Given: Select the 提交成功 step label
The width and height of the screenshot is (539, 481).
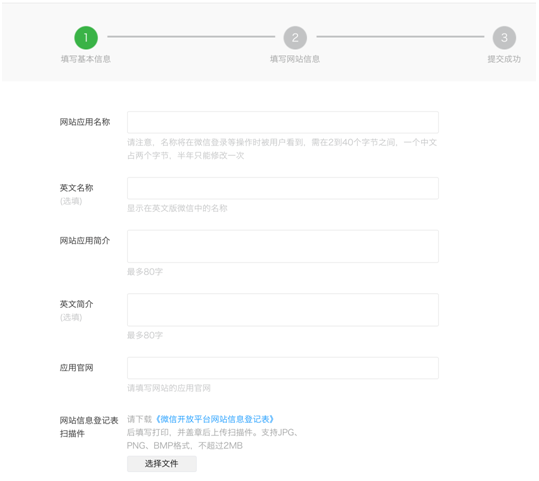Looking at the screenshot, I should click(504, 59).
